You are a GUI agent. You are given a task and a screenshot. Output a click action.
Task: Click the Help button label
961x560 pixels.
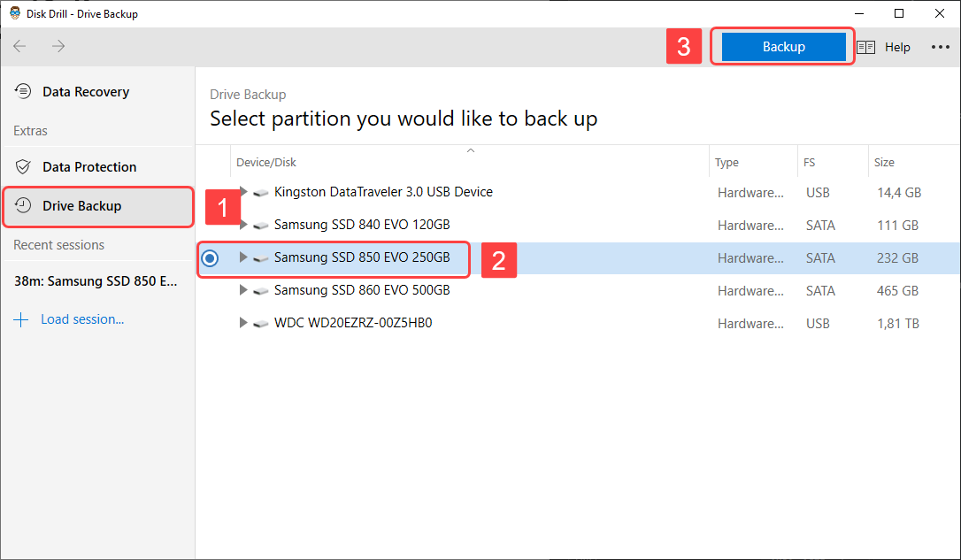point(897,47)
